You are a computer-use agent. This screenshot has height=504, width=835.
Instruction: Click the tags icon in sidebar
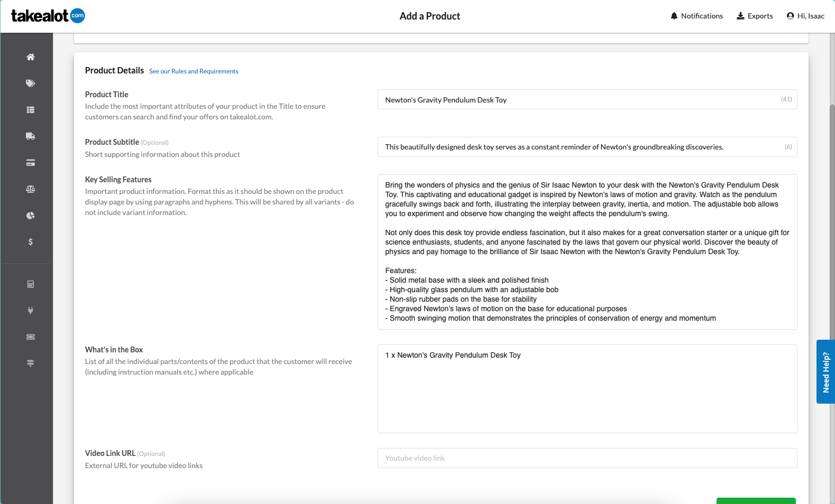[x=31, y=83]
